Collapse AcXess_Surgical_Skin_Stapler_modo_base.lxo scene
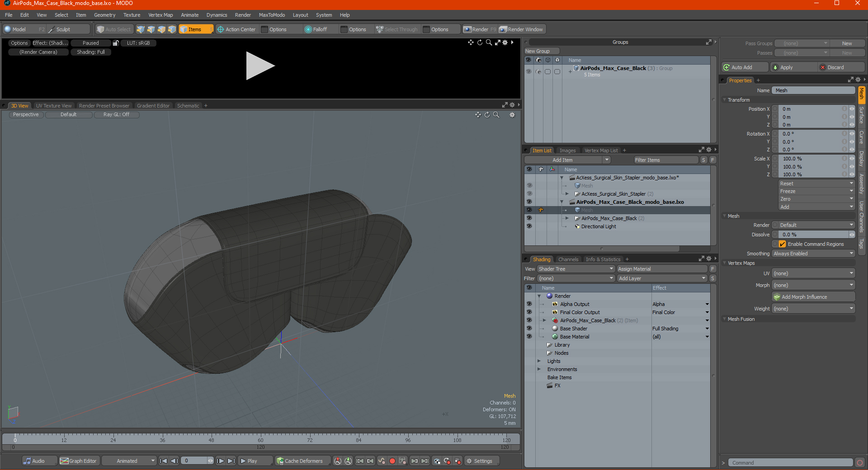Image resolution: width=868 pixels, height=470 pixels. point(562,178)
